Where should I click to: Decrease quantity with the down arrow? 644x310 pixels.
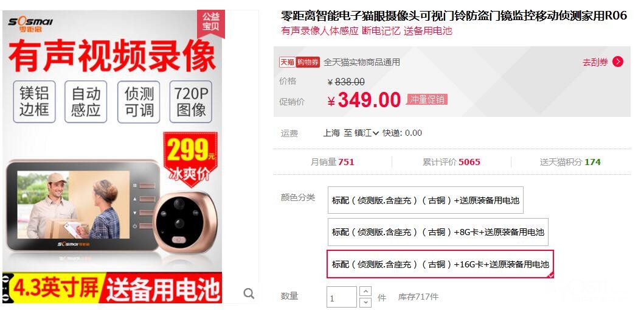(x=365, y=301)
